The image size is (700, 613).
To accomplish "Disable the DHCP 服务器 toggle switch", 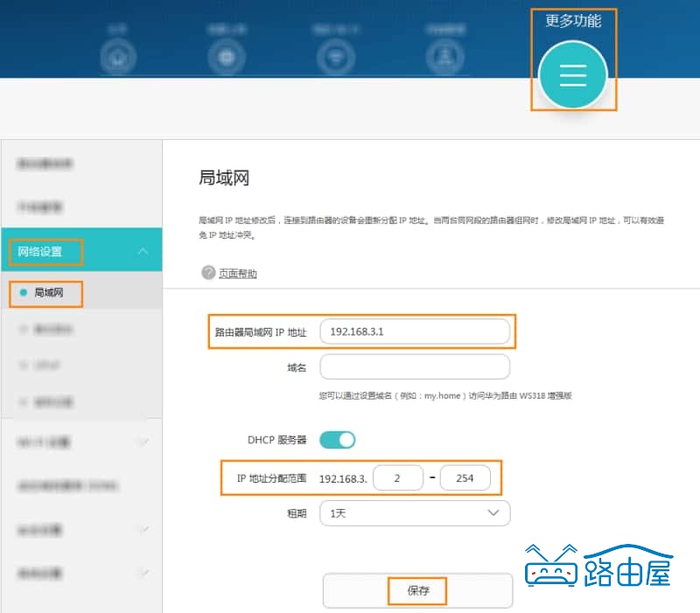I will [335, 440].
